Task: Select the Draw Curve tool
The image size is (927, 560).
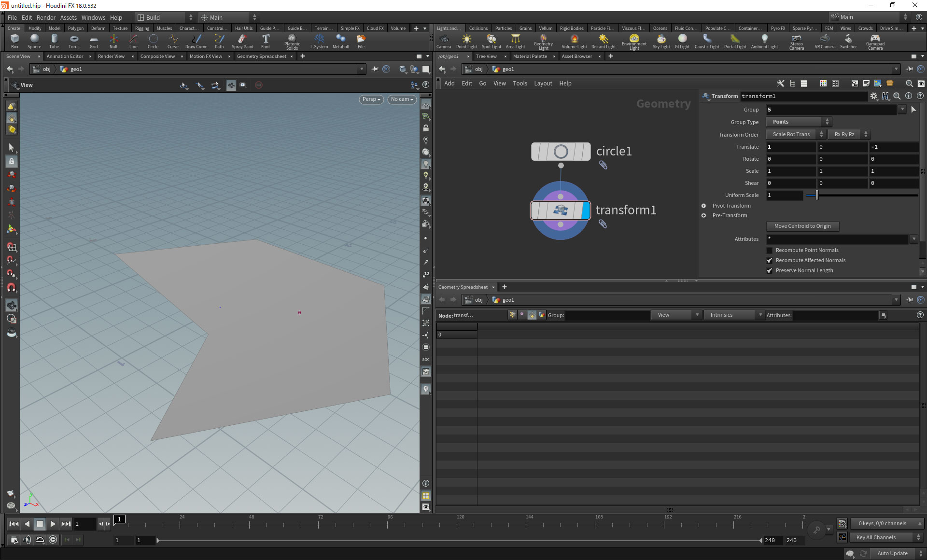Action: pos(196,42)
